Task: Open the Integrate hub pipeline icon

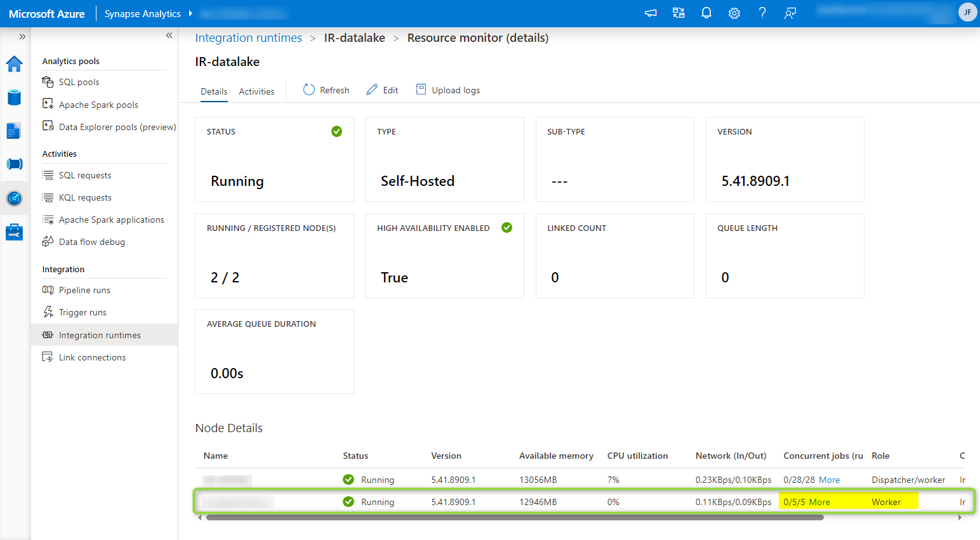Action: pyautogui.click(x=14, y=164)
